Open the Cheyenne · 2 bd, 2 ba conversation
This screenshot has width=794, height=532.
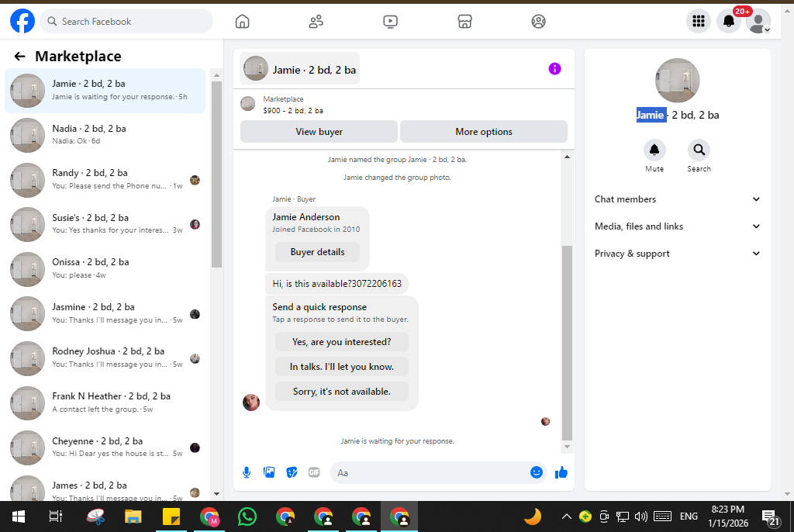(105, 447)
